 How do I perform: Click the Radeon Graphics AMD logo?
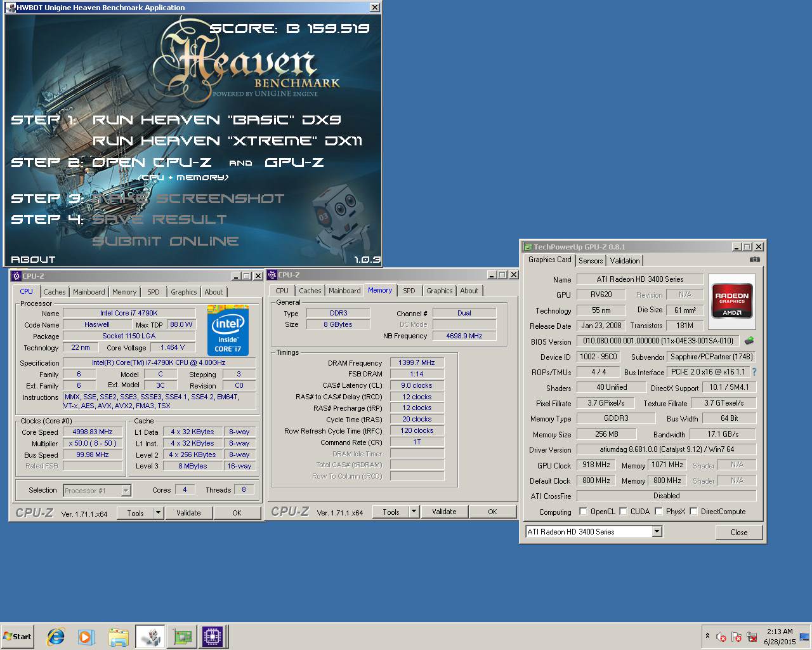(x=731, y=302)
